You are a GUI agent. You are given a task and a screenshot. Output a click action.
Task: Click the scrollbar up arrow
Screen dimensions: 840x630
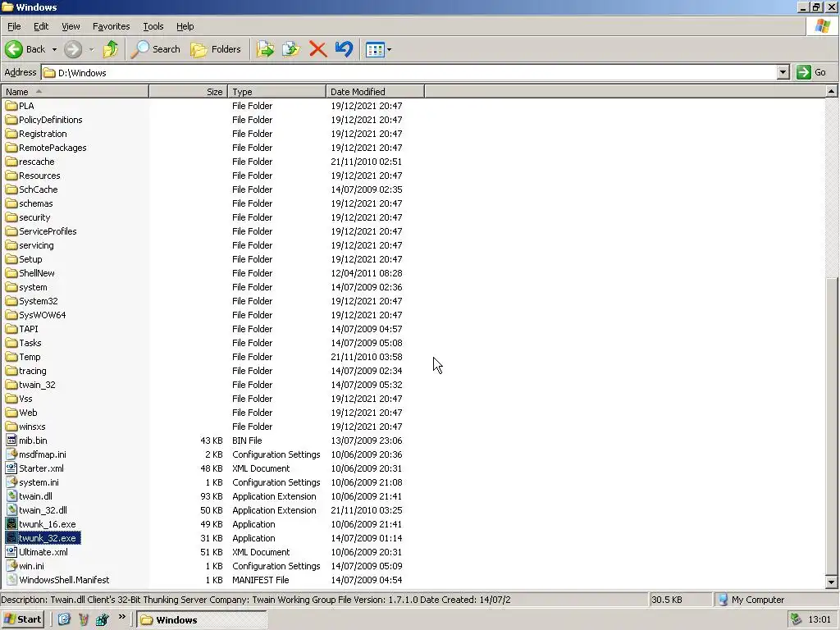tap(831, 91)
